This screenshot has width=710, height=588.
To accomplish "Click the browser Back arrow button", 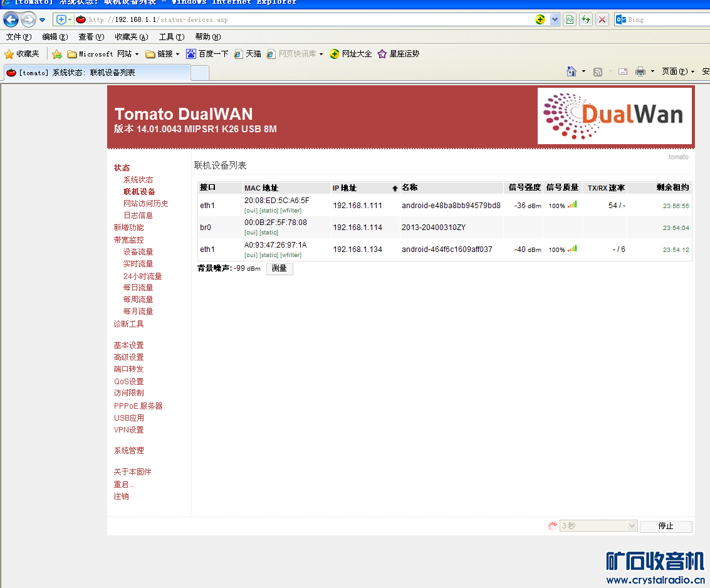I will 11,19.
